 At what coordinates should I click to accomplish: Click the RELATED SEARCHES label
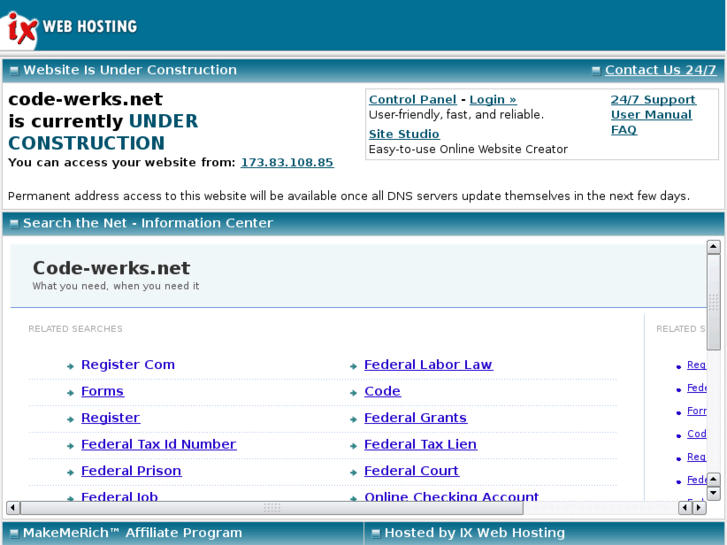76,329
